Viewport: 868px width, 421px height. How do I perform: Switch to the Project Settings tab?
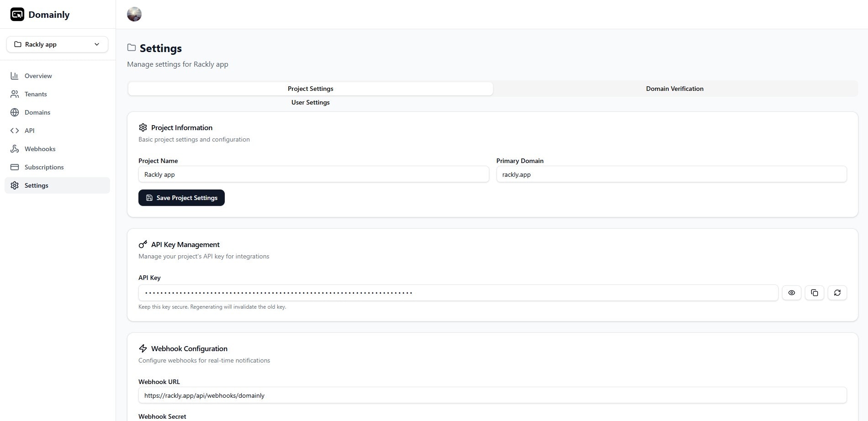pyautogui.click(x=311, y=89)
